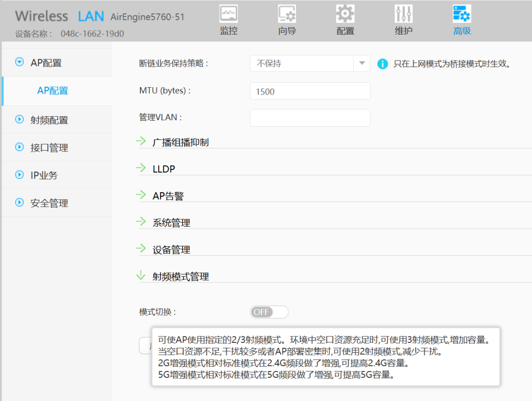
Task: Expand the AP告警 section
Action: (141, 196)
